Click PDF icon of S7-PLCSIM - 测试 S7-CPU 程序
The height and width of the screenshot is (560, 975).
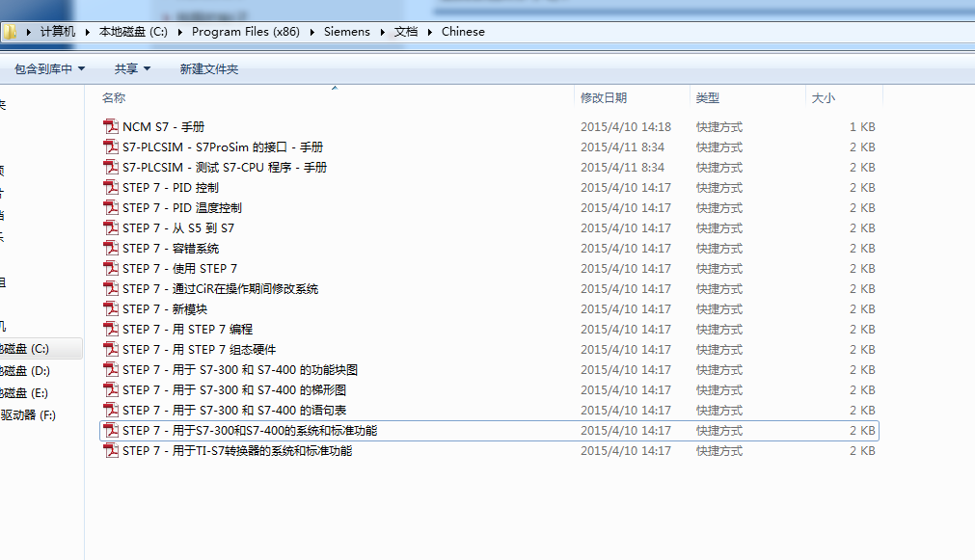pyautogui.click(x=111, y=167)
